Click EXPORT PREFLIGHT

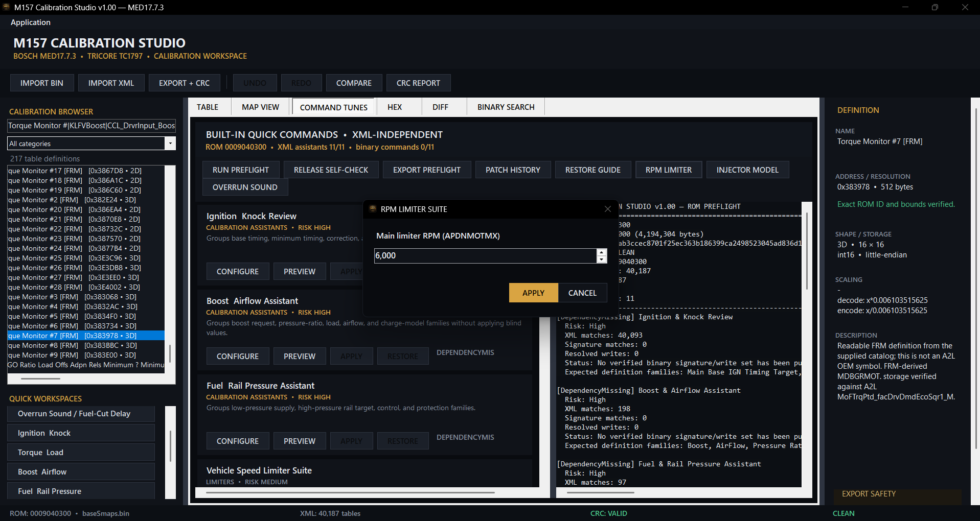(427, 170)
